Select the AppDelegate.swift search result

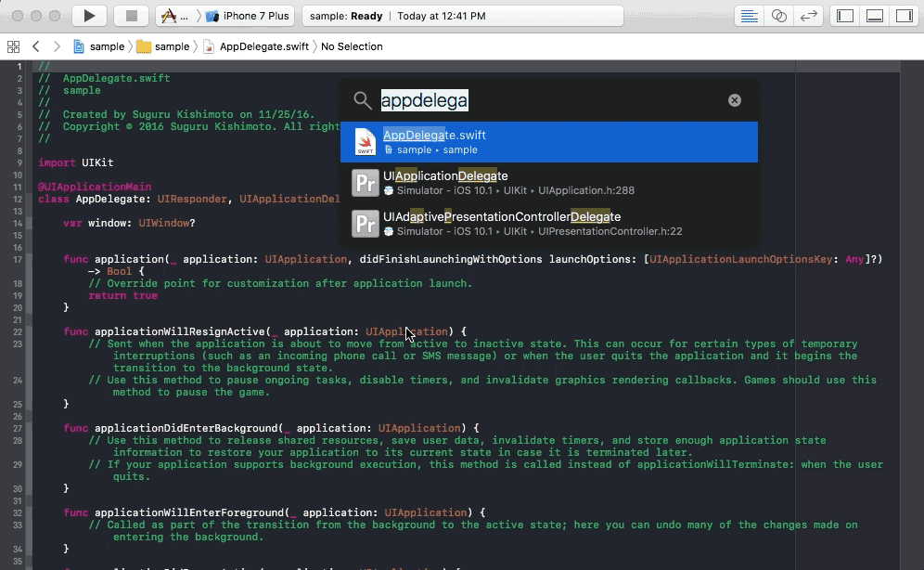pyautogui.click(x=549, y=142)
